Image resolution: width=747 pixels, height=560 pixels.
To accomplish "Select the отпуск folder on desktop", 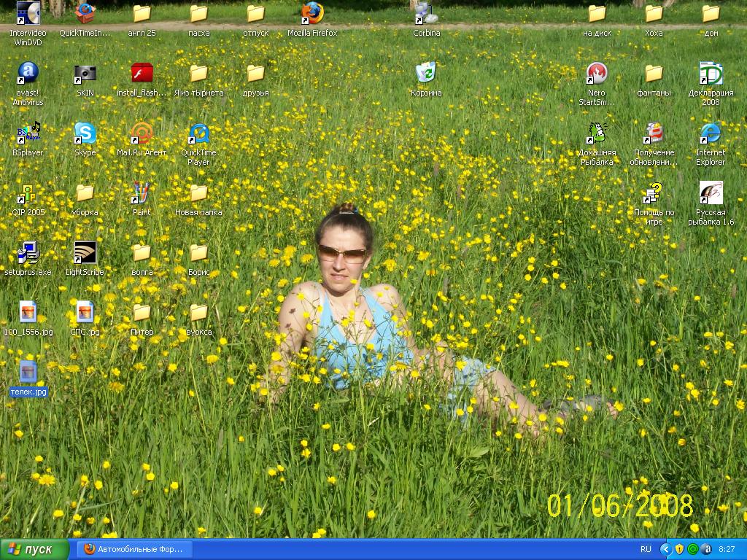I will coord(255,13).
